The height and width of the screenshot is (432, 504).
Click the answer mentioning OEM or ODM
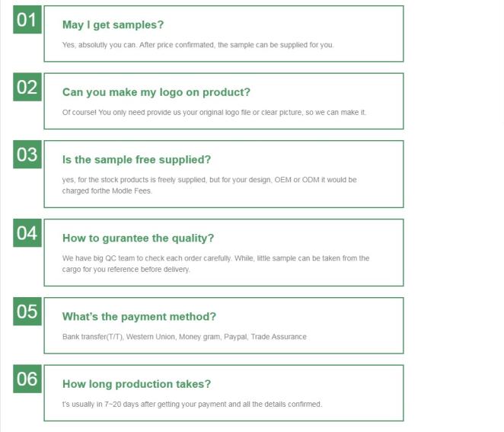(x=209, y=185)
